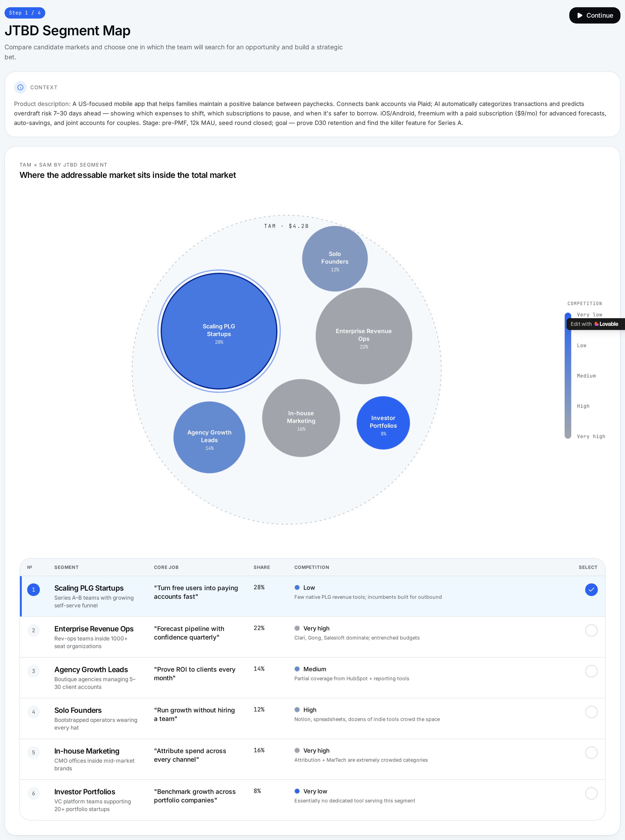Viewport: 625px width, 840px height.
Task: Select the Investor Portfolios radio button
Action: coord(591,794)
